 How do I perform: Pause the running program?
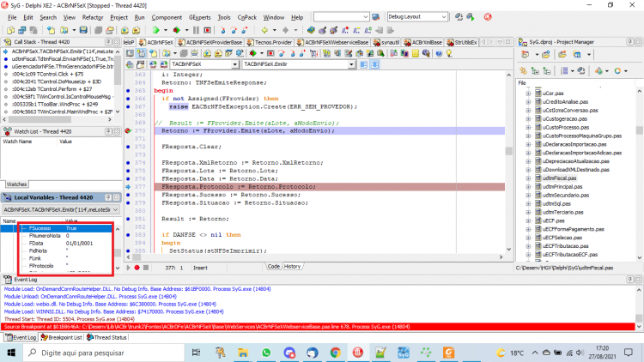(x=196, y=30)
